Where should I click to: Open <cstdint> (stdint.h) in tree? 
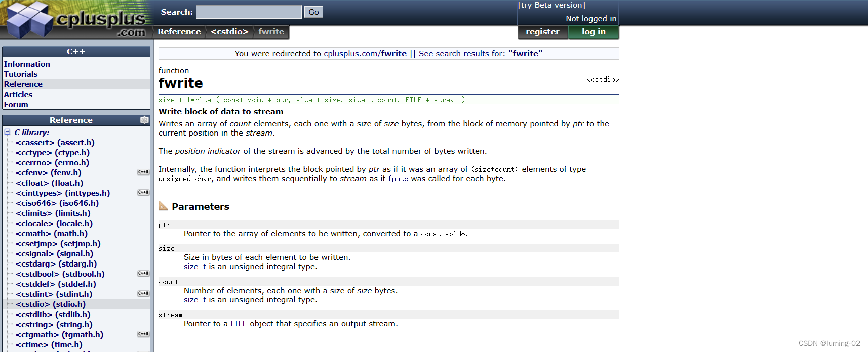point(54,294)
